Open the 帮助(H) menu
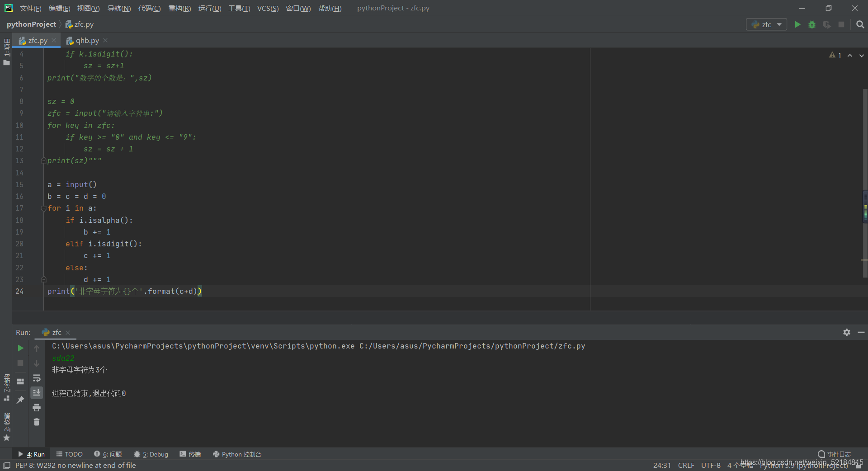The width and height of the screenshot is (868, 471). 330,9
